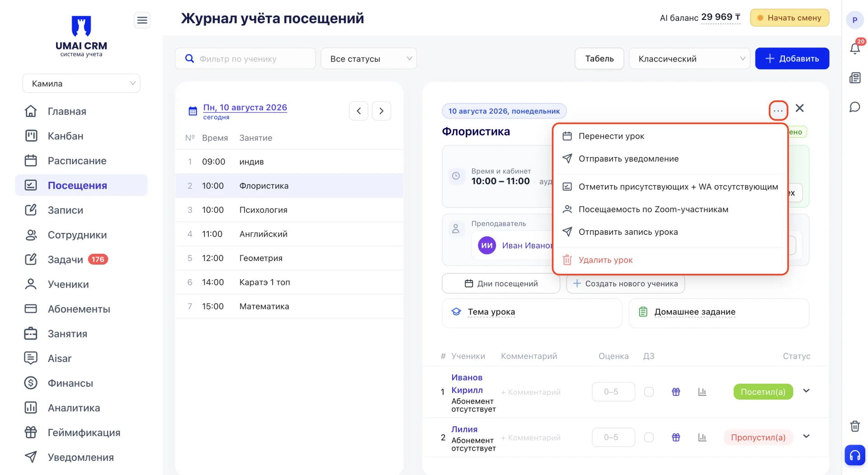This screenshot has height=475, width=868.
Task: Open gift icon for Иванов Кирилл
Action: (x=676, y=392)
